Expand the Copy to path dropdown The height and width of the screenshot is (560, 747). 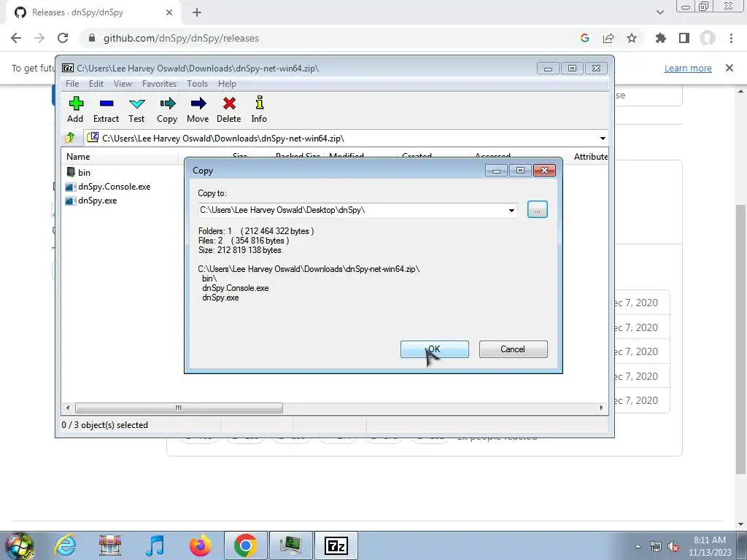(511, 211)
